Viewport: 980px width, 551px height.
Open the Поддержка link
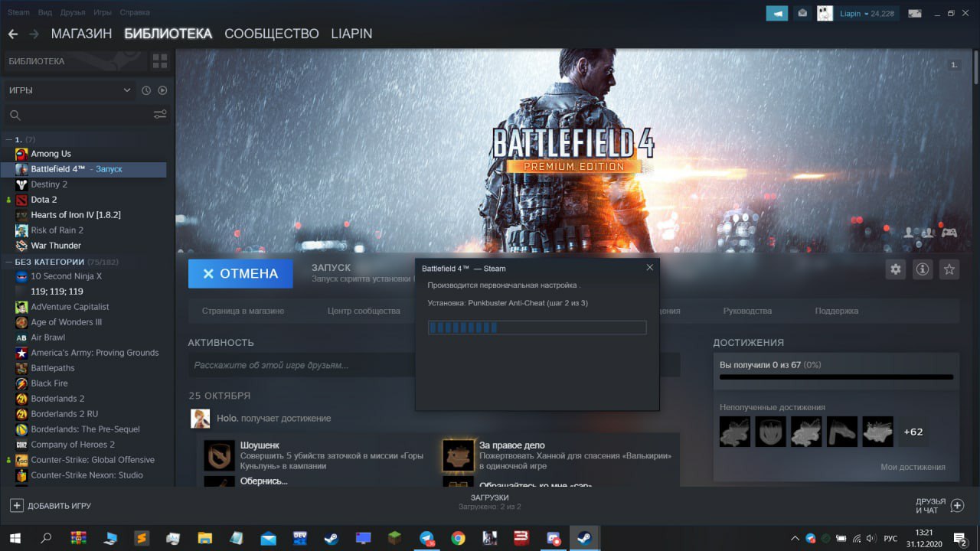click(x=837, y=311)
